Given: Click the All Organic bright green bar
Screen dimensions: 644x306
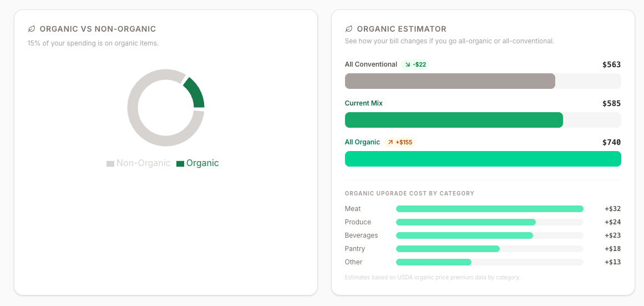Looking at the screenshot, I should coord(483,159).
